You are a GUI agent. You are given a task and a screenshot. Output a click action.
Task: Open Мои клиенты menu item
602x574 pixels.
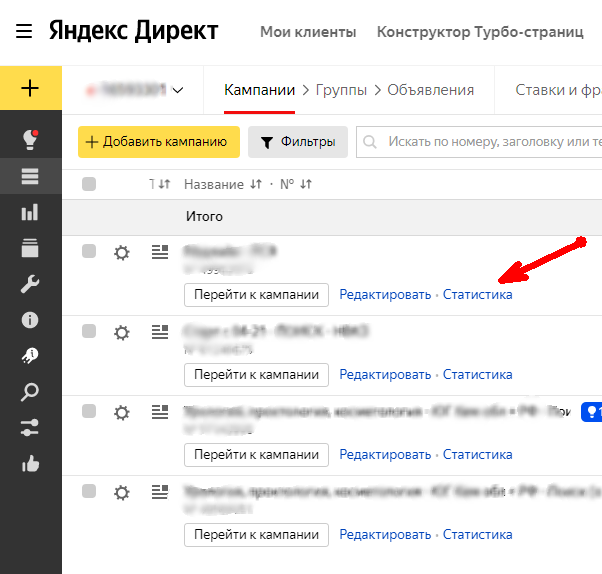pos(308,32)
